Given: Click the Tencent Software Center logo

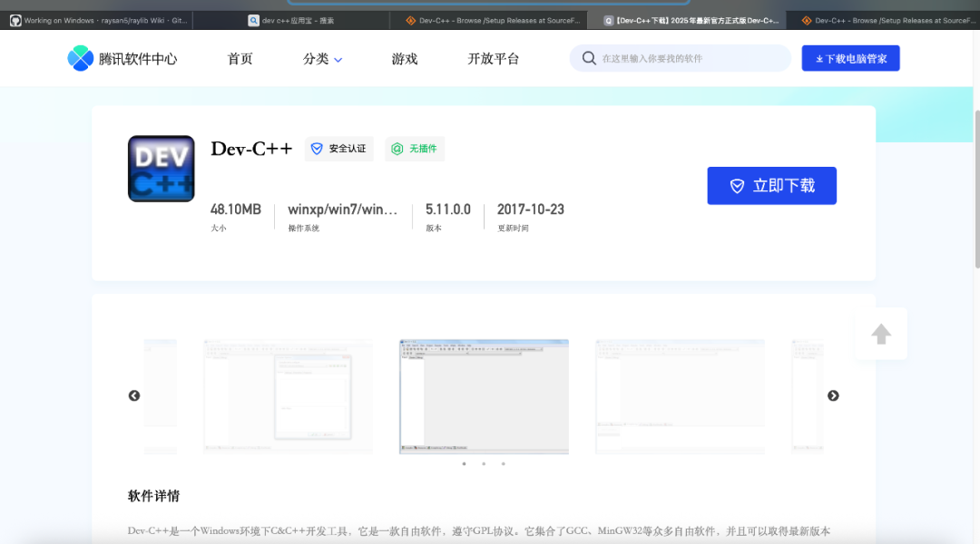Looking at the screenshot, I should [122, 58].
